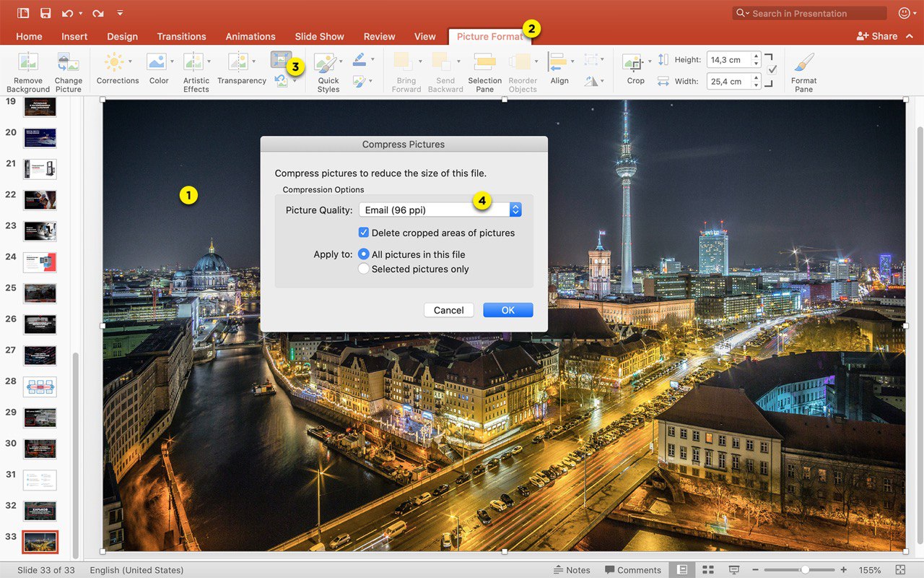Click Cancel in Compress Pictures dialog
Image resolution: width=924 pixels, height=578 pixels.
pos(449,310)
